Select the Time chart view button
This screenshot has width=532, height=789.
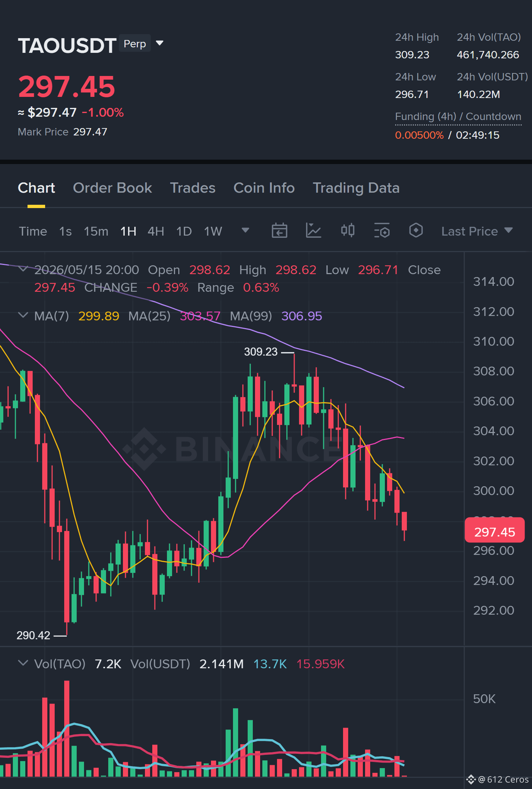click(33, 231)
